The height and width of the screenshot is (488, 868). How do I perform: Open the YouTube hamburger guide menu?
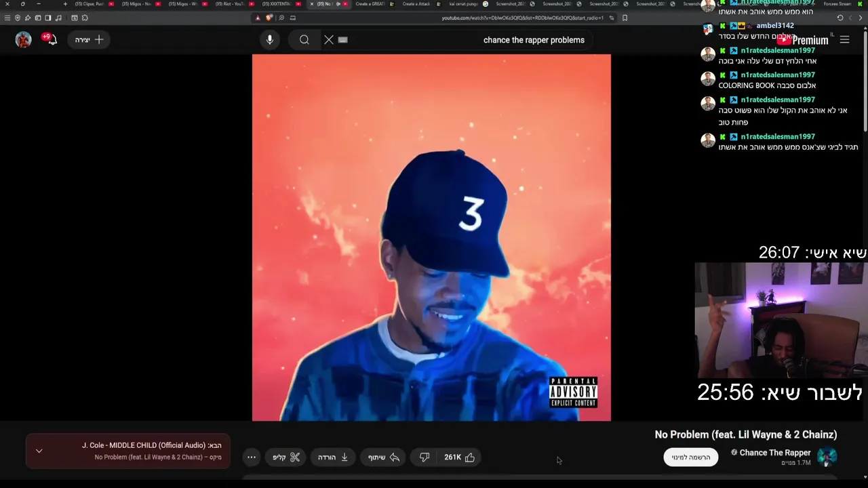coord(844,40)
